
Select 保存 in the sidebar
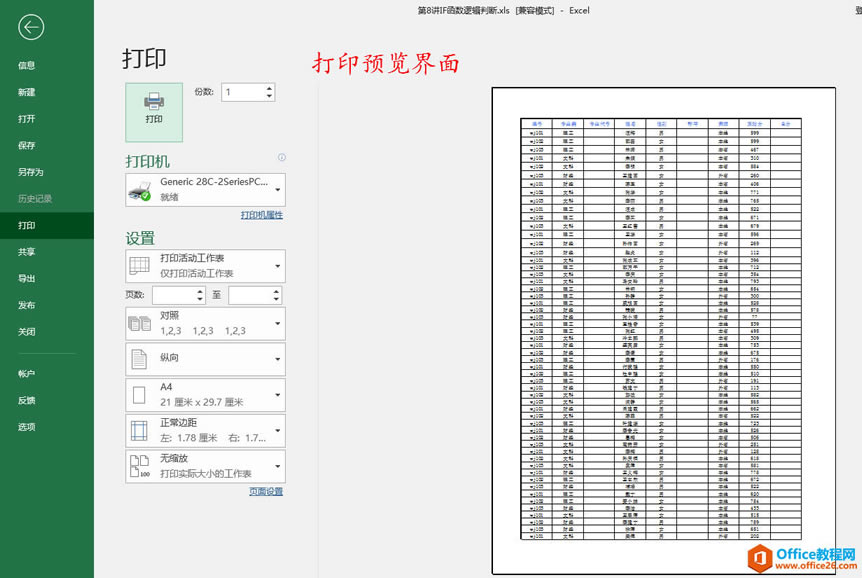pos(47,145)
